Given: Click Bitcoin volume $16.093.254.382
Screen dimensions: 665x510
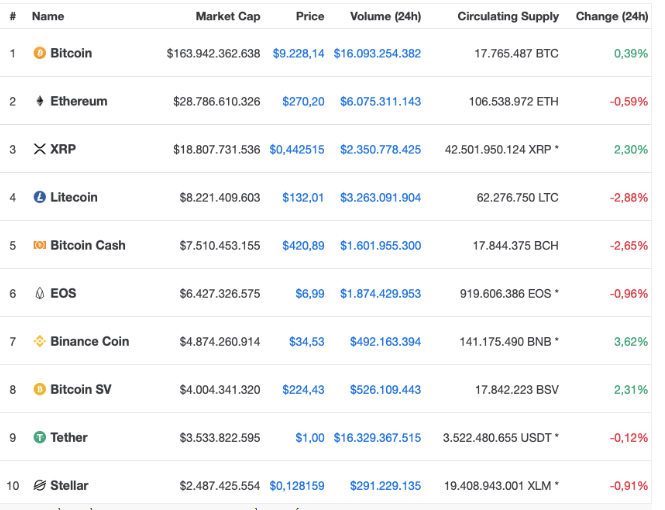Looking at the screenshot, I should [377, 53].
